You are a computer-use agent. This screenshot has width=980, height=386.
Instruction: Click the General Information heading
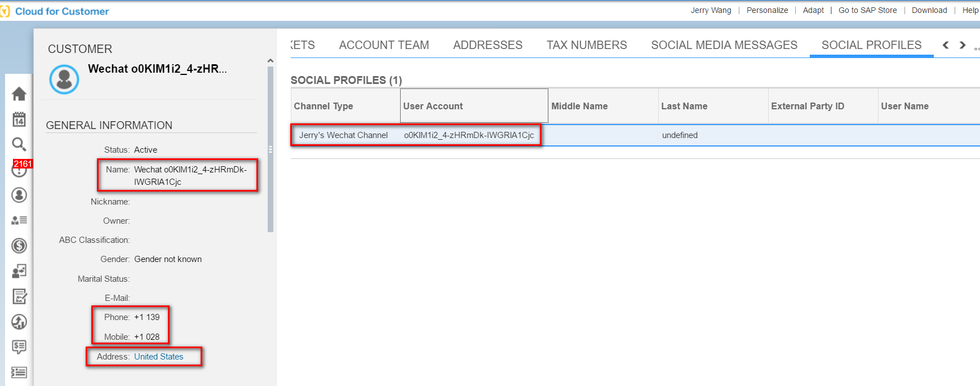coord(109,125)
